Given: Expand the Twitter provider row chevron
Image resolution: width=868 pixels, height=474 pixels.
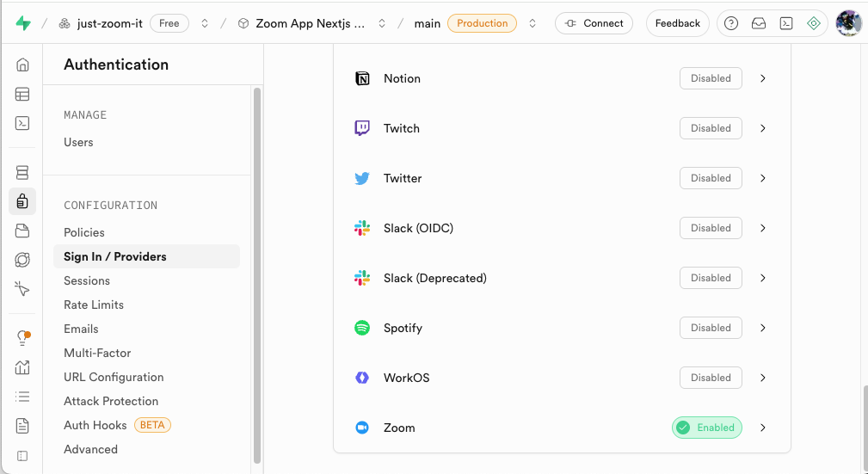Looking at the screenshot, I should pyautogui.click(x=763, y=178).
